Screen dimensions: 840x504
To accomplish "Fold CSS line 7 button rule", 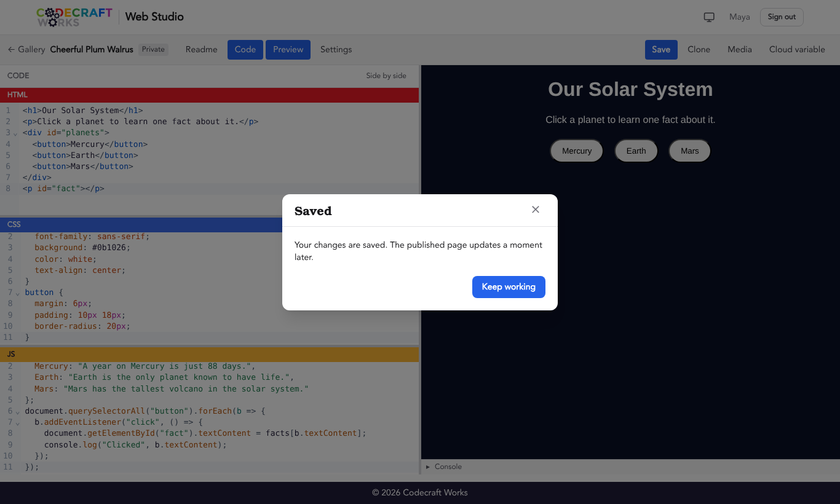I will click(x=17, y=293).
